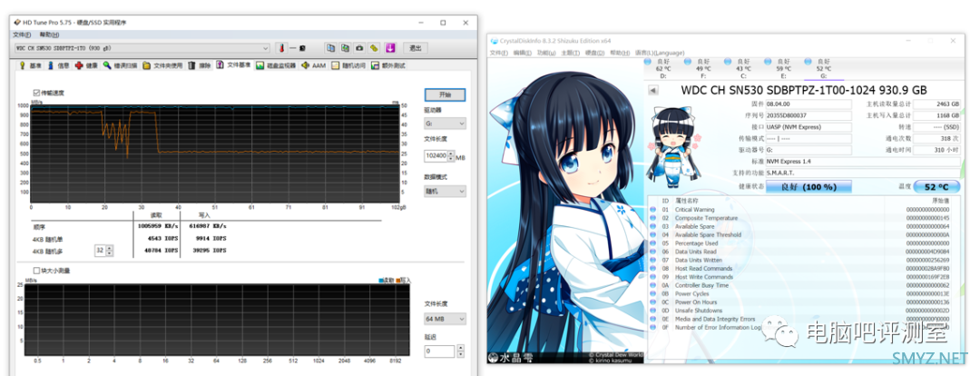Viewport: 980px width, 376px height.
Task: Click the copy info icon in HD Tune toolbar
Action: click(330, 47)
